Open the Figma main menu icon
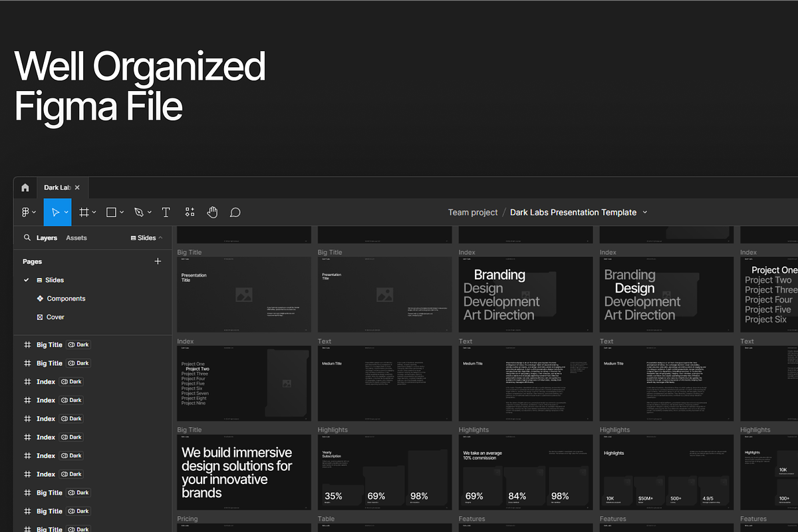Screen dimensions: 798x532 27,212
